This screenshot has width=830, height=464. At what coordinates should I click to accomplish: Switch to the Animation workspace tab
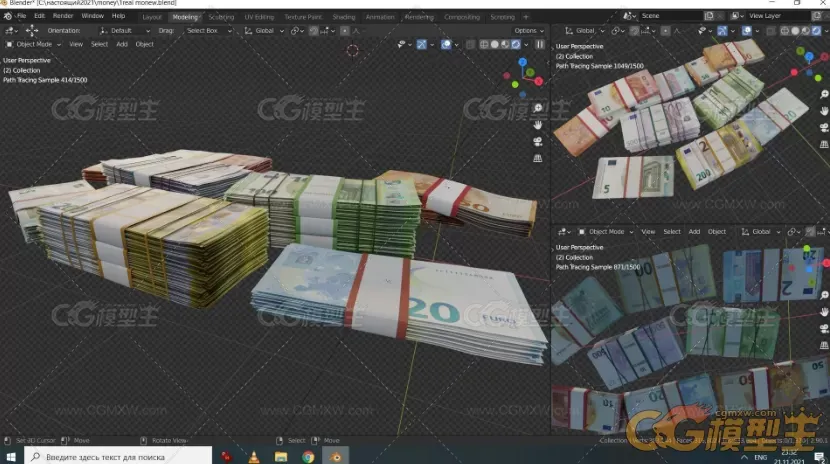[x=380, y=17]
